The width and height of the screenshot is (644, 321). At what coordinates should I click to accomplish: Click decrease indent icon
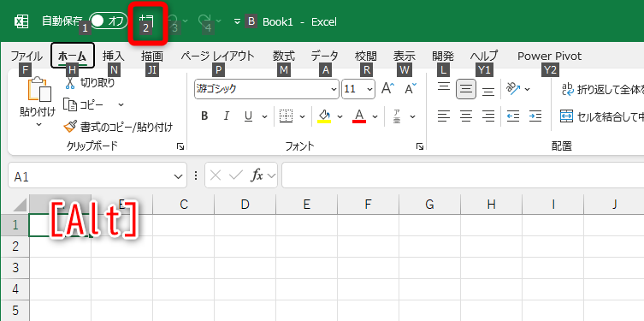click(513, 116)
